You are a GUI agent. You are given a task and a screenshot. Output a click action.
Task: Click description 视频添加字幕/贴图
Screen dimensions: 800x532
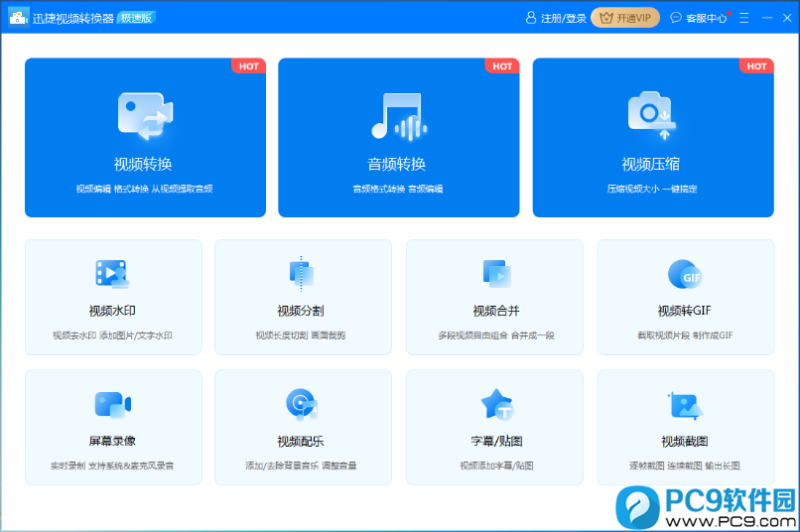coord(496,465)
